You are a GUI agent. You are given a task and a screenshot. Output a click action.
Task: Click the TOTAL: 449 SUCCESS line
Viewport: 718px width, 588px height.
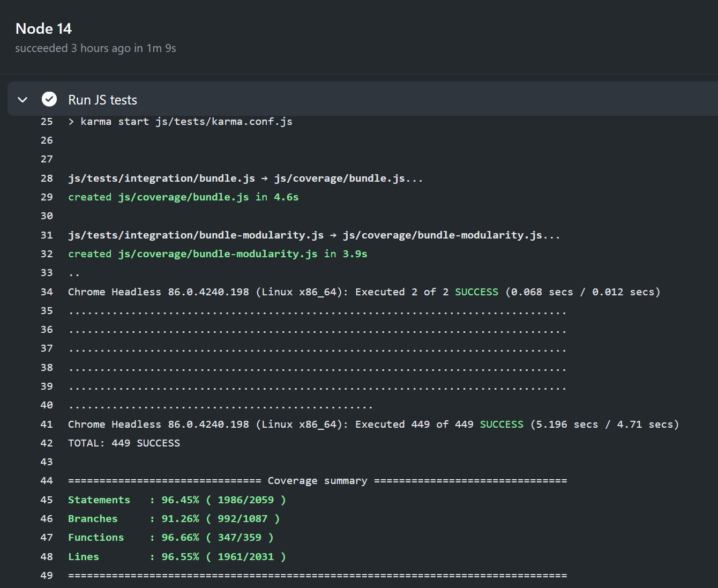coord(124,443)
